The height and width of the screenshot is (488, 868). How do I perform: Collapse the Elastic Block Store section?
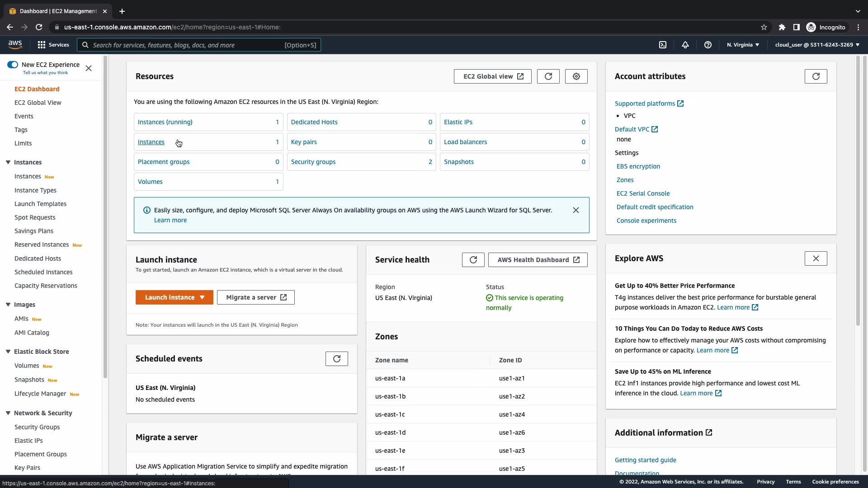(8, 352)
